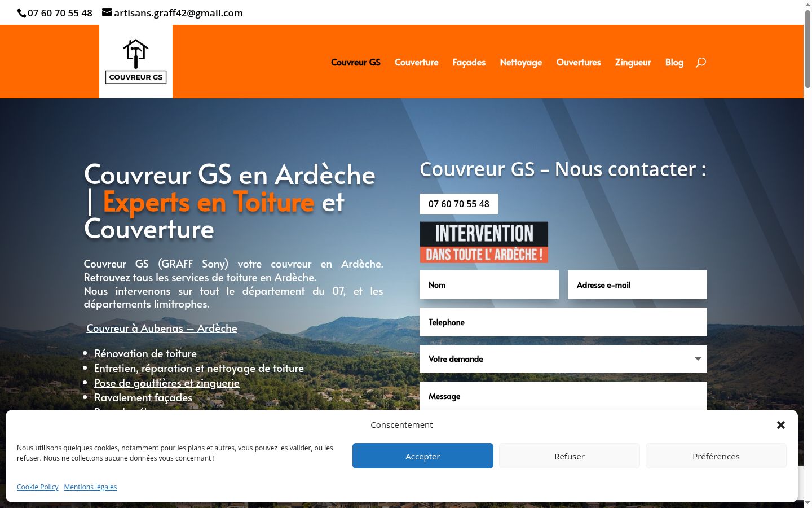Image resolution: width=812 pixels, height=508 pixels.
Task: Open the Couvreur GS menu item
Action: (356, 62)
